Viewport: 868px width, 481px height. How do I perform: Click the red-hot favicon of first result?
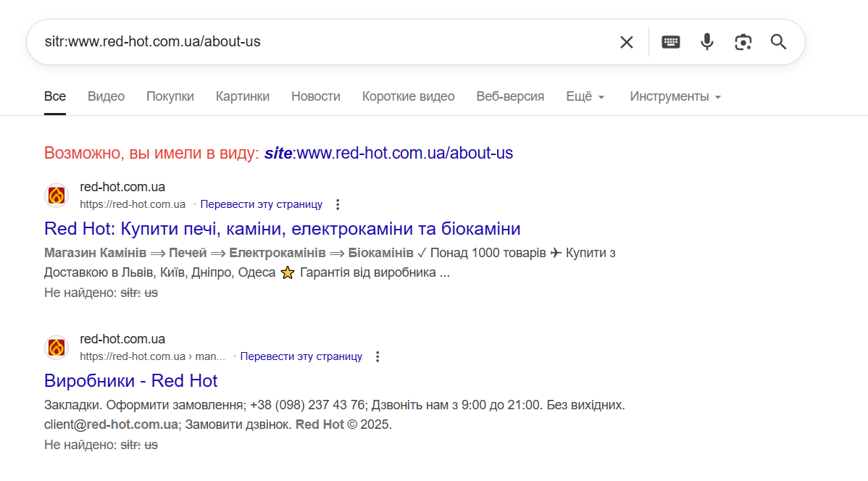click(x=57, y=196)
